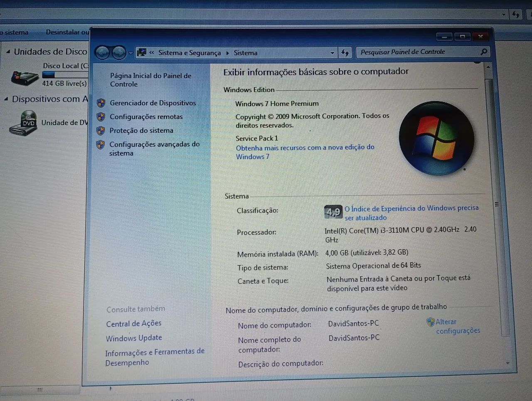
Task: Click the Control Panel icon in the address bar
Action: click(142, 53)
